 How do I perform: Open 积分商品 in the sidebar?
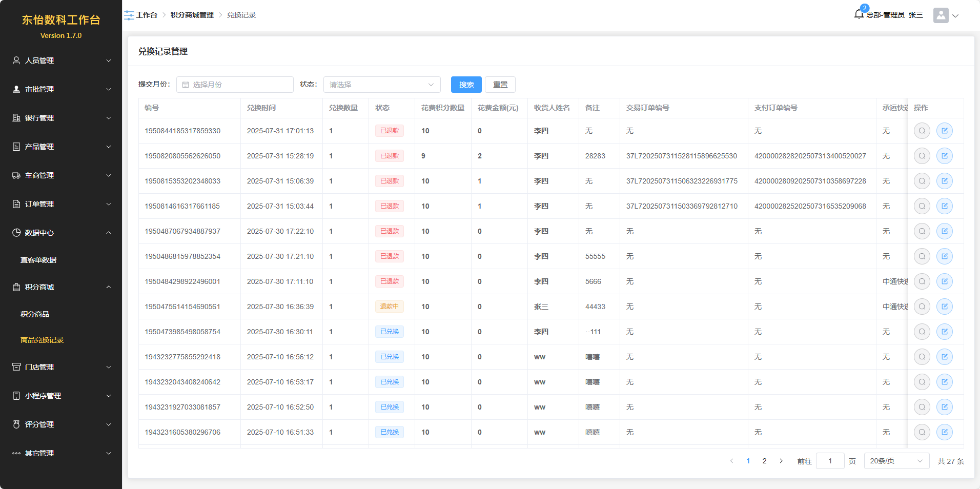coord(35,314)
